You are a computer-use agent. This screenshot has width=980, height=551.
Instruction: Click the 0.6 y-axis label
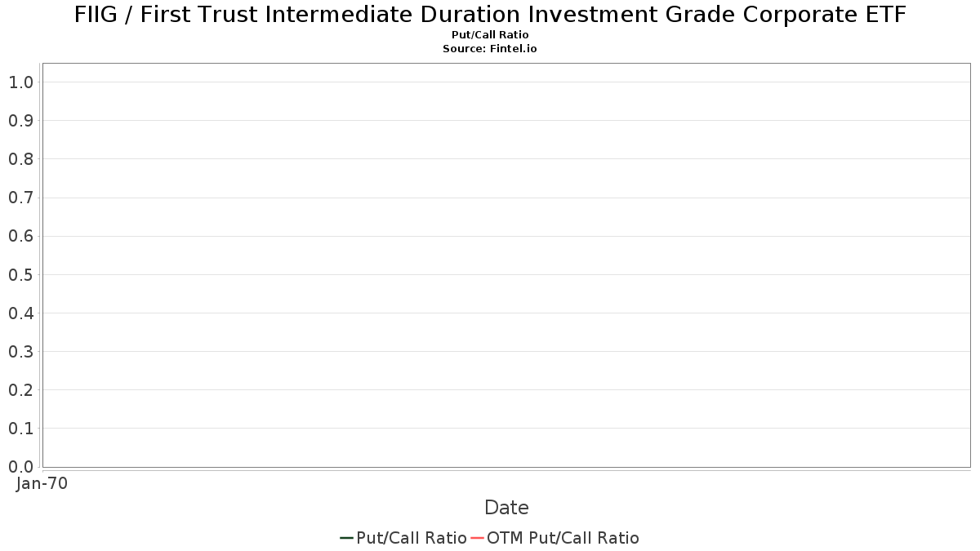20,236
